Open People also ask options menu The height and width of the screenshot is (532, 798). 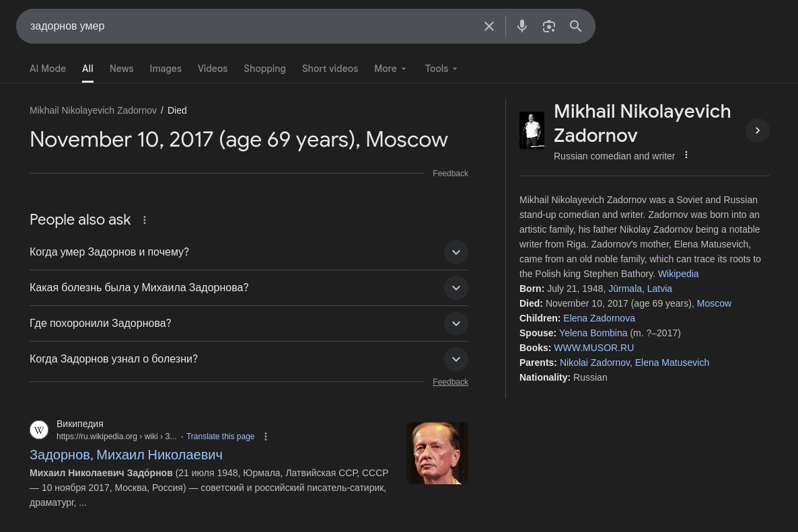(145, 220)
